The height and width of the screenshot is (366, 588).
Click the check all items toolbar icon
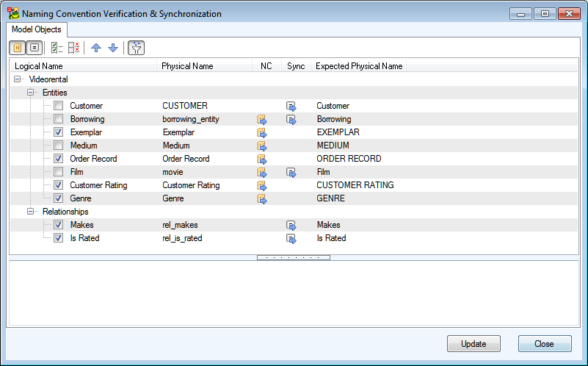click(x=57, y=48)
